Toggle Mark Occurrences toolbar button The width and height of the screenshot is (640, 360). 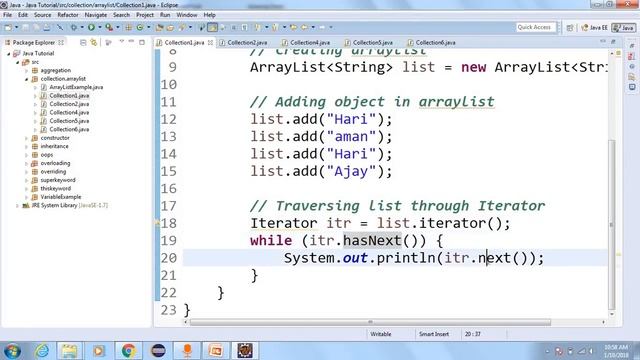coord(212,27)
